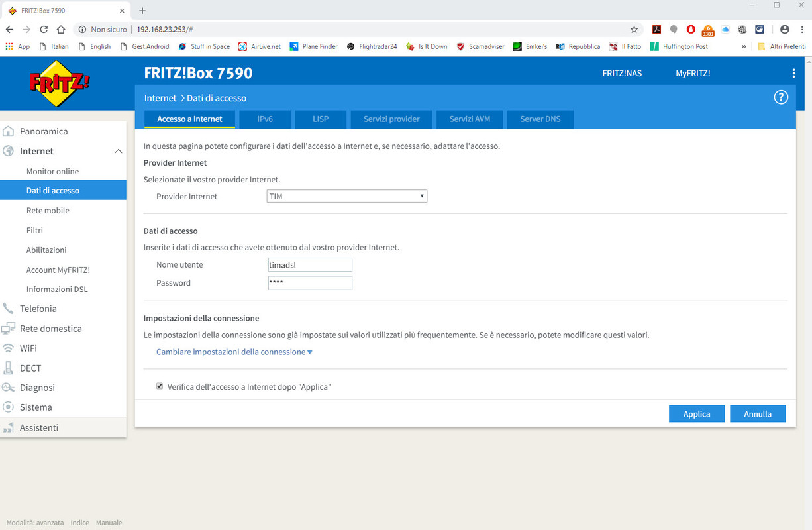Click the grey speech-bubble extension icon
812x530 pixels.
[x=674, y=29]
